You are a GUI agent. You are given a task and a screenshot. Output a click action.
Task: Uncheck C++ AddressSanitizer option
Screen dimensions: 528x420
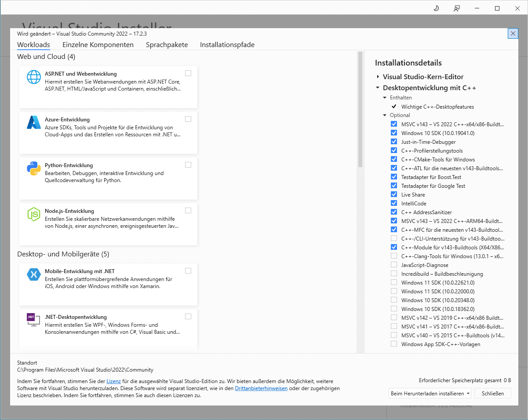tap(394, 212)
